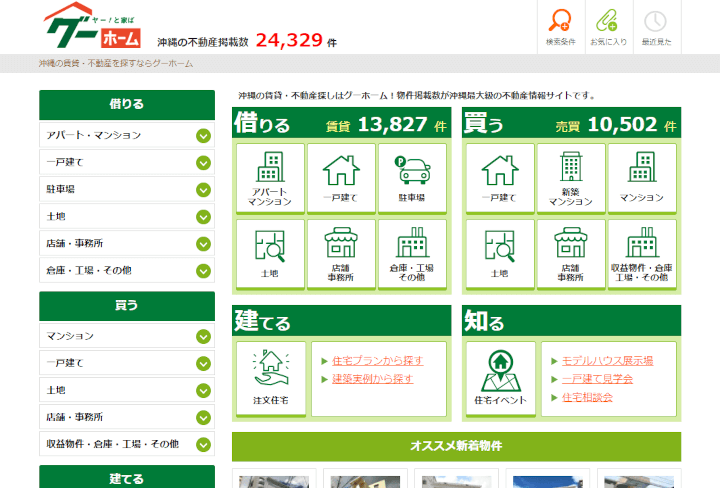Open the 知る panel header
The image size is (720, 488).
pyautogui.click(x=572, y=320)
